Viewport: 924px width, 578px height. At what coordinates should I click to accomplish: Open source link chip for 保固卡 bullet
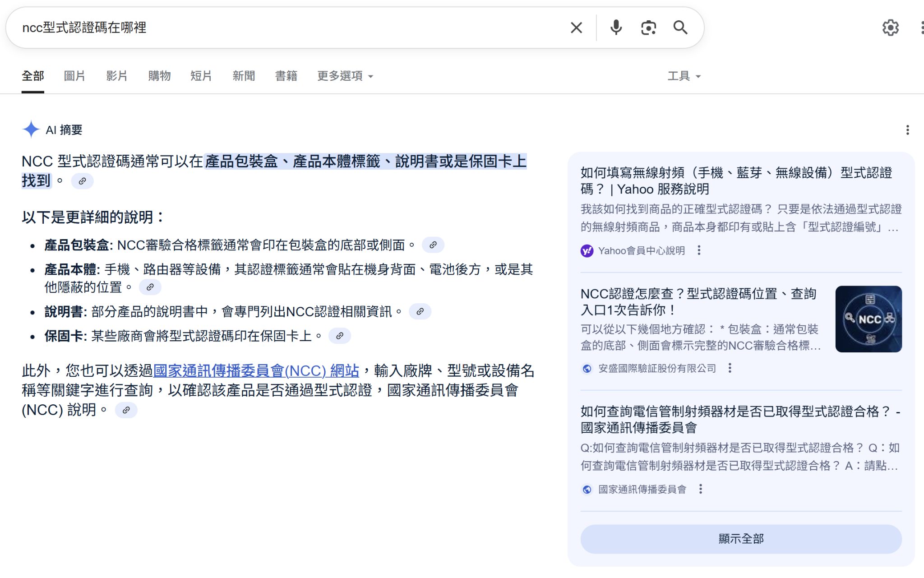tap(340, 336)
